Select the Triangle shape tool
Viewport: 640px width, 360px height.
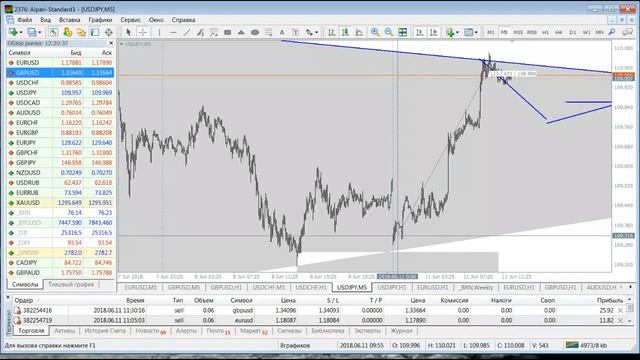(241, 32)
